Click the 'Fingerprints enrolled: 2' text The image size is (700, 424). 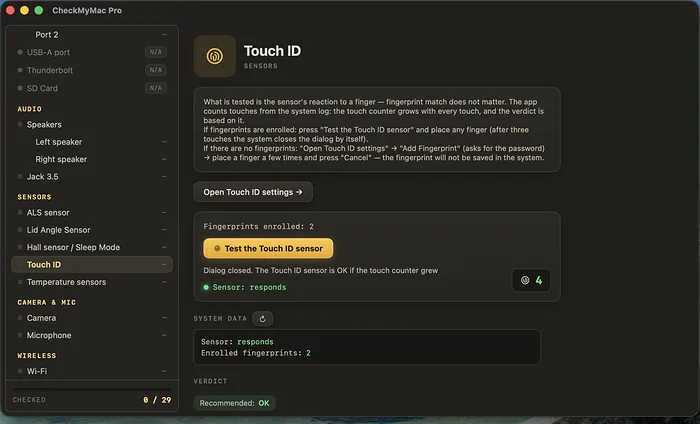pos(258,226)
